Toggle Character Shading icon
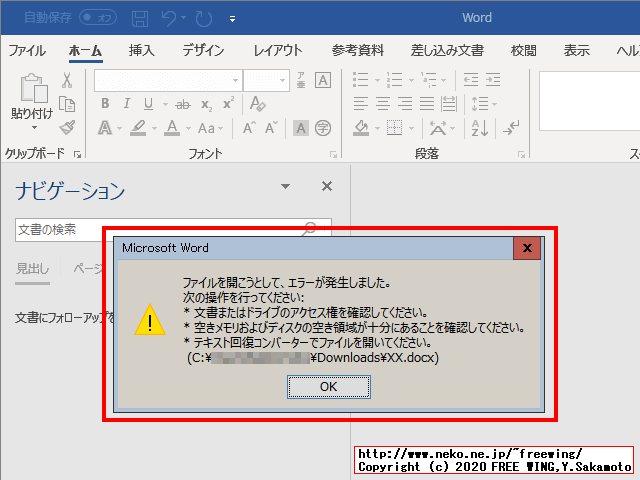The image size is (640, 480). tap(301, 128)
